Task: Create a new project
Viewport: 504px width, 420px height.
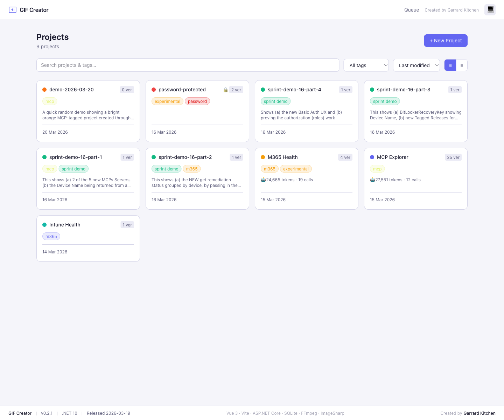Action: click(446, 41)
